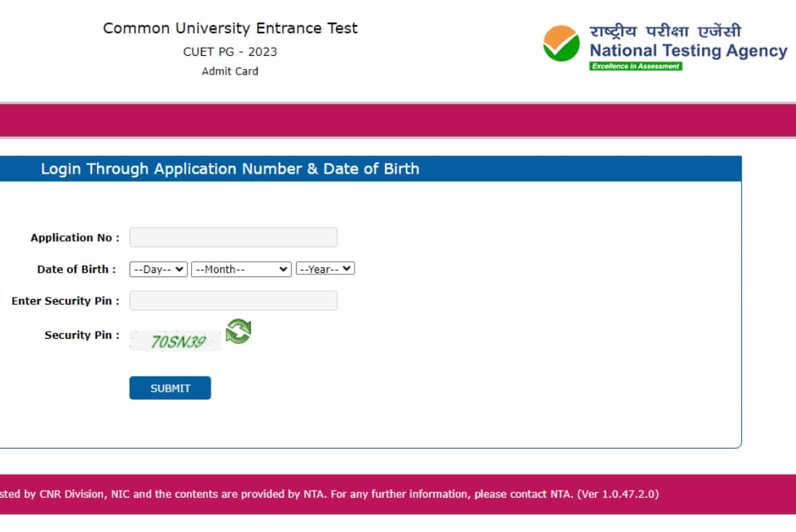
Task: Click the 70SN39 captcha image
Action: tap(175, 341)
